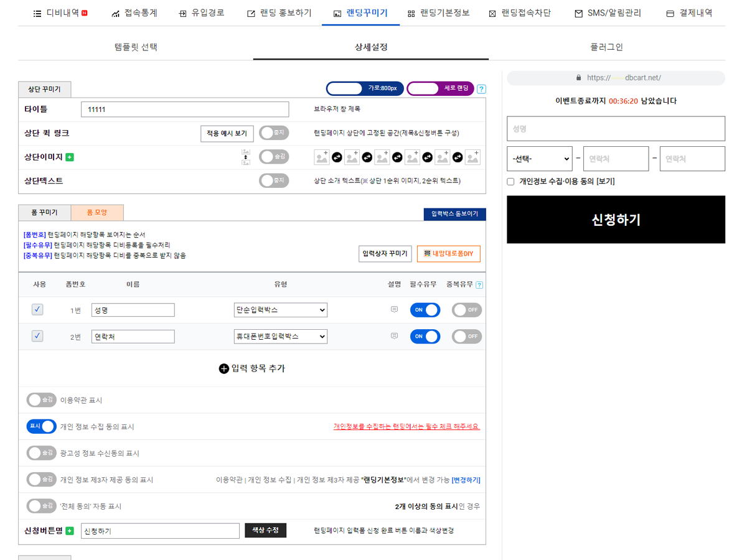Viewport: 747px width, 560px height.
Task: Turn on 중복유무 for 연락처 row
Action: click(x=467, y=337)
